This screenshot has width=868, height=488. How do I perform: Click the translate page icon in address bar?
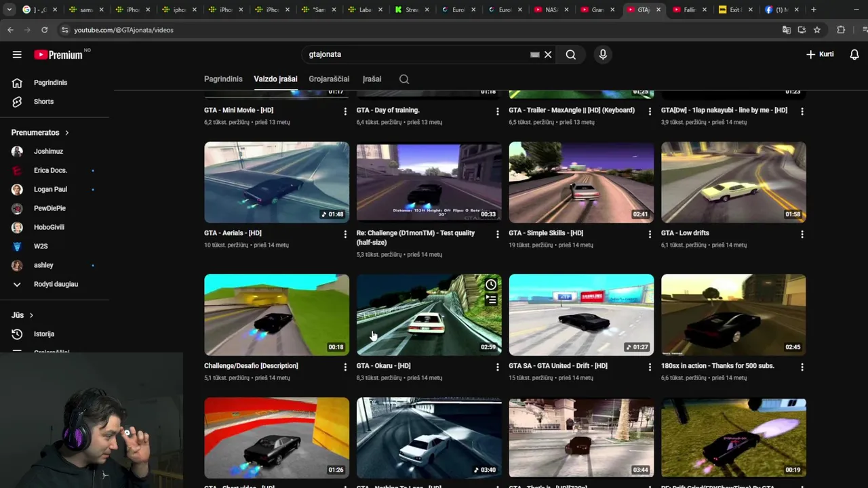(787, 30)
